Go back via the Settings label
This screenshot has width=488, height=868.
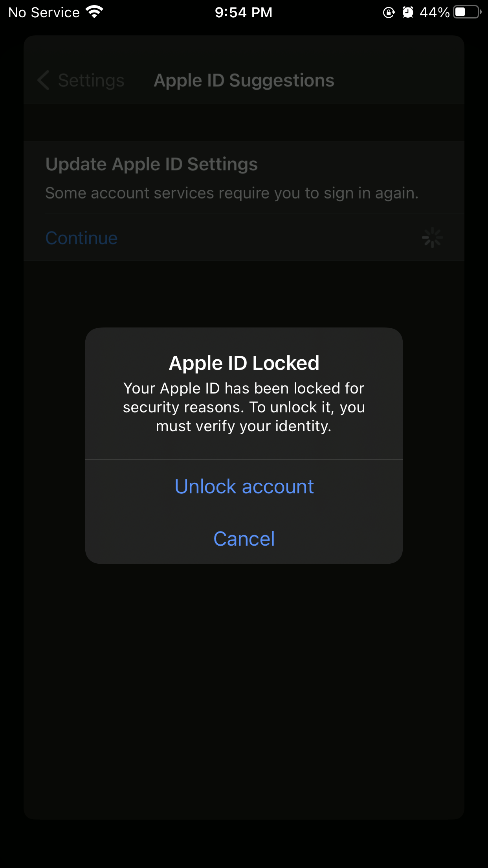[91, 81]
